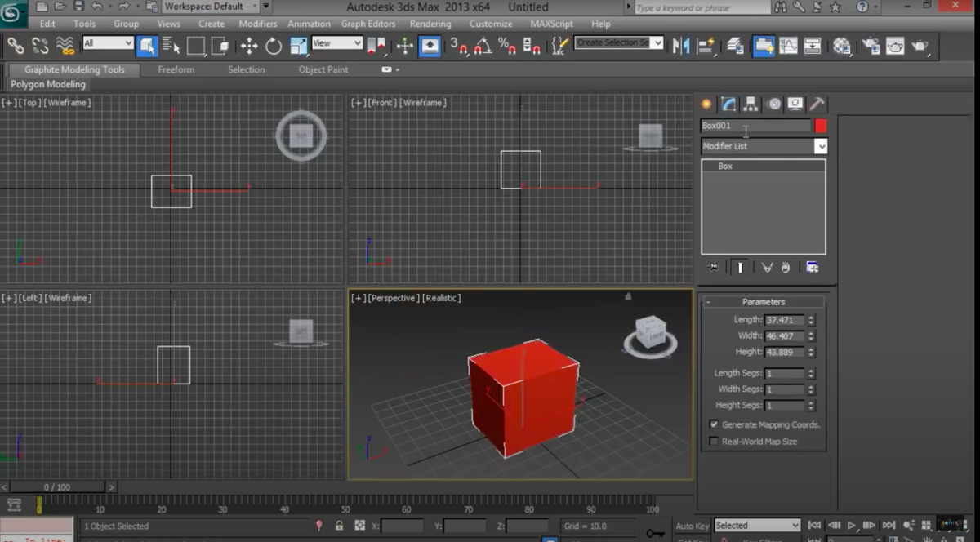The width and height of the screenshot is (980, 542).
Task: Activate the Select and Move tool
Action: [249, 46]
